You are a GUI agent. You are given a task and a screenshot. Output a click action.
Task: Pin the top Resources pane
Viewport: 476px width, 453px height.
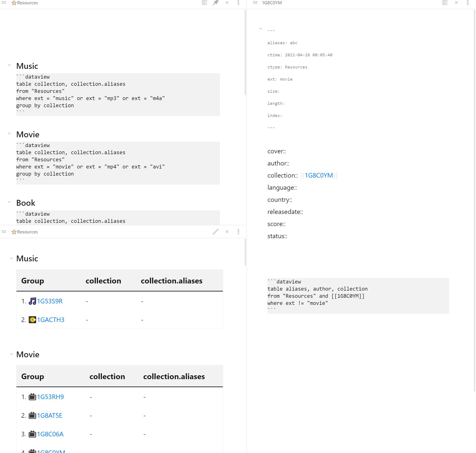[216, 3]
